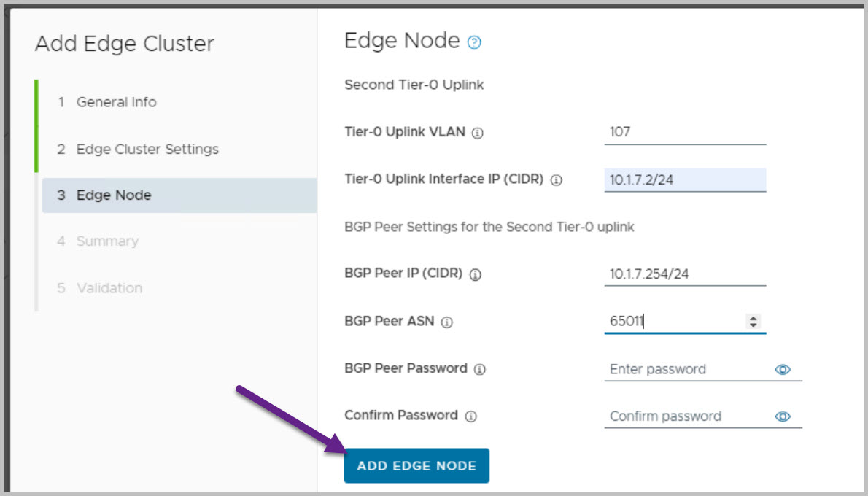Click info icon beside Tier-0 Uplink Interface IP
868x496 pixels.
click(x=557, y=180)
